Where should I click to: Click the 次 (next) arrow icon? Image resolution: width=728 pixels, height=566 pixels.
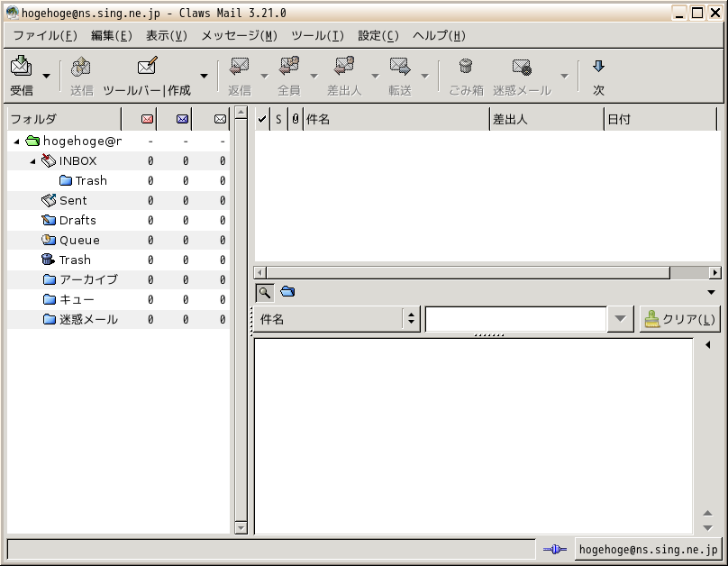[x=598, y=67]
